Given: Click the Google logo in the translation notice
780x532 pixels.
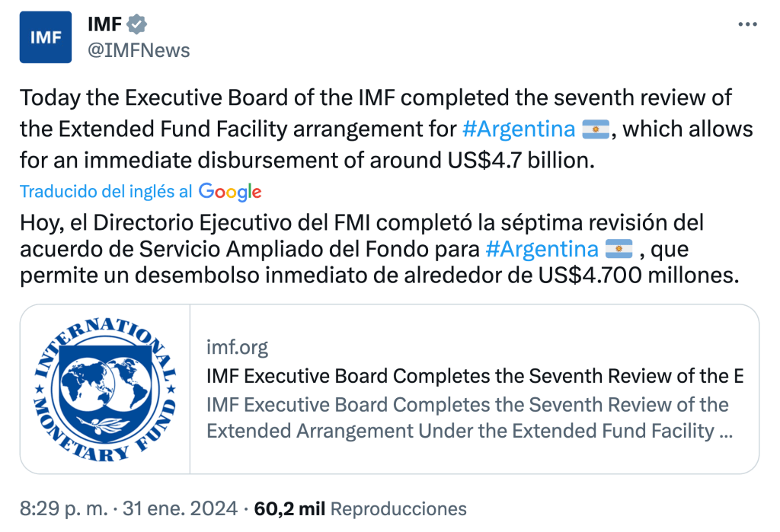Looking at the screenshot, I should coord(230,192).
